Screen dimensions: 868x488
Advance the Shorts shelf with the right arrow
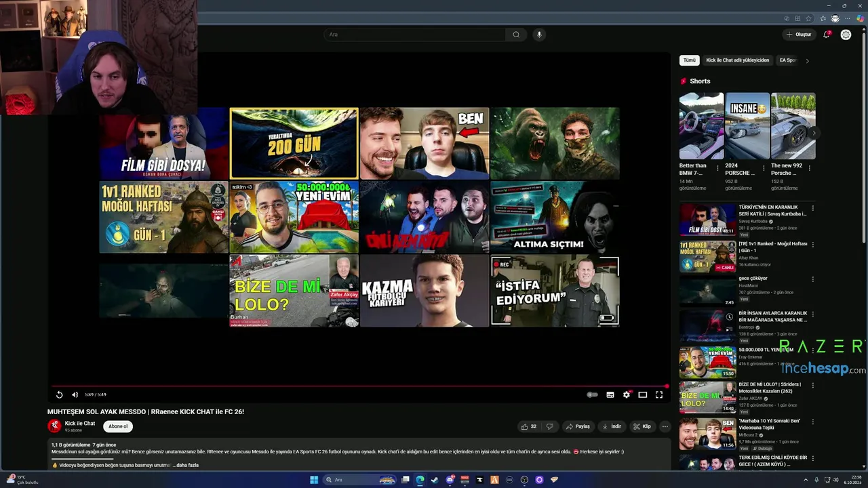click(x=814, y=133)
